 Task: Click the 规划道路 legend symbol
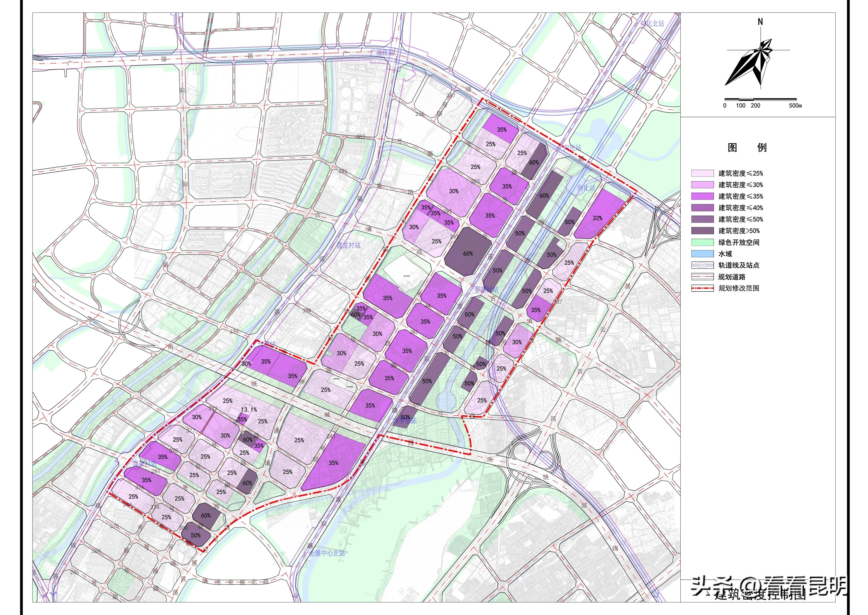pyautogui.click(x=703, y=276)
